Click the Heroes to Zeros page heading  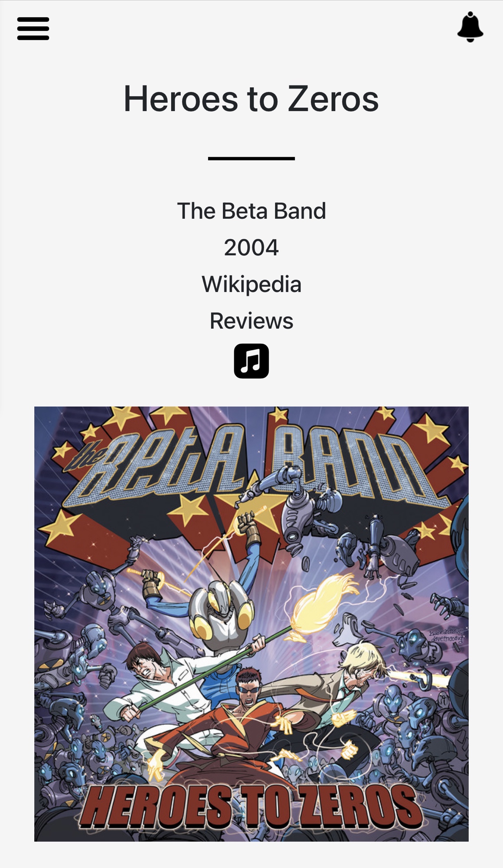[x=251, y=99]
